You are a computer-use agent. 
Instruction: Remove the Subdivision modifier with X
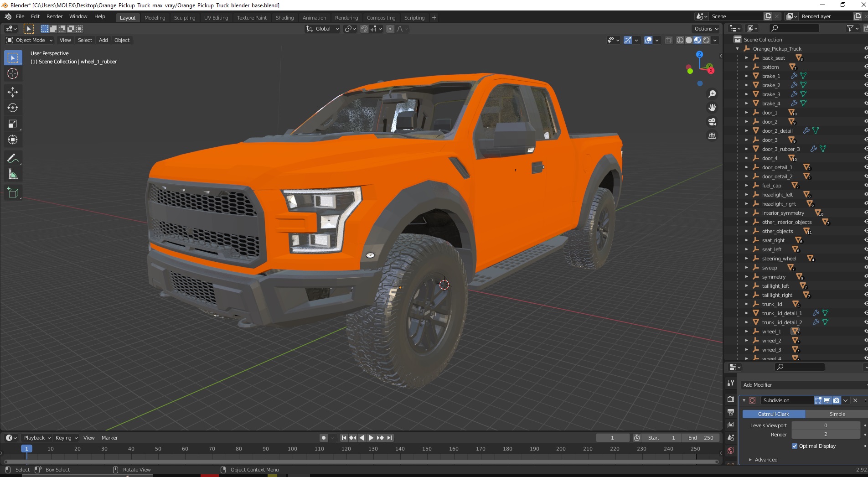coord(855,400)
